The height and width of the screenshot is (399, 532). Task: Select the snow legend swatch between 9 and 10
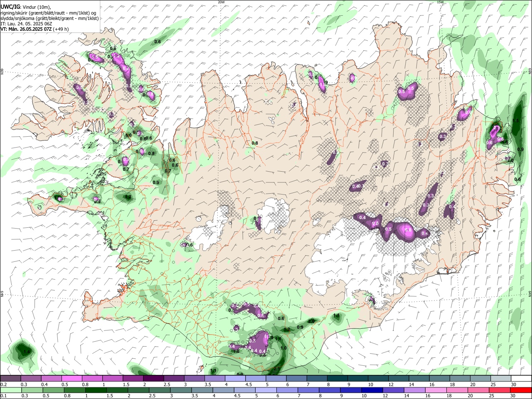tap(357, 379)
